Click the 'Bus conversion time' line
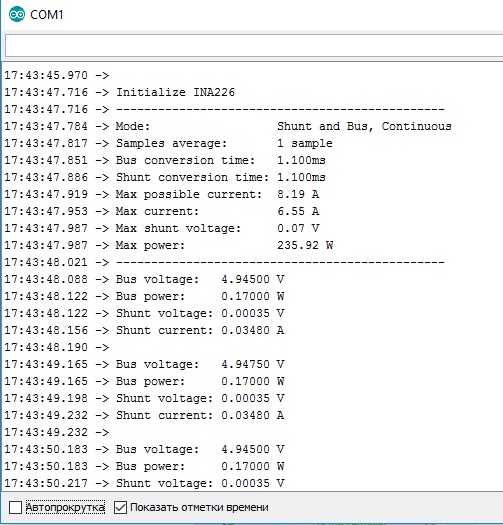Image resolution: width=503 pixels, height=525 pixels. [165, 160]
